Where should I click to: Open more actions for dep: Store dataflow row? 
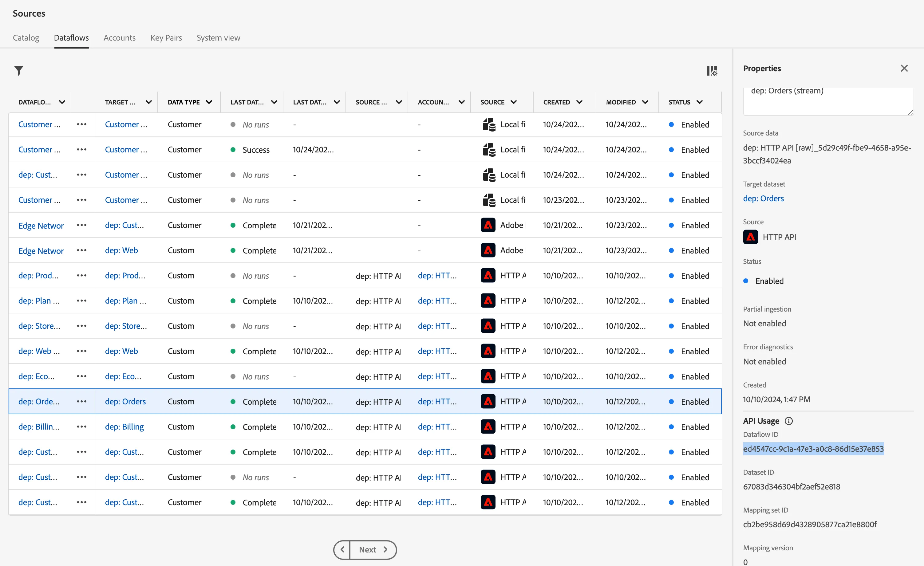point(81,326)
